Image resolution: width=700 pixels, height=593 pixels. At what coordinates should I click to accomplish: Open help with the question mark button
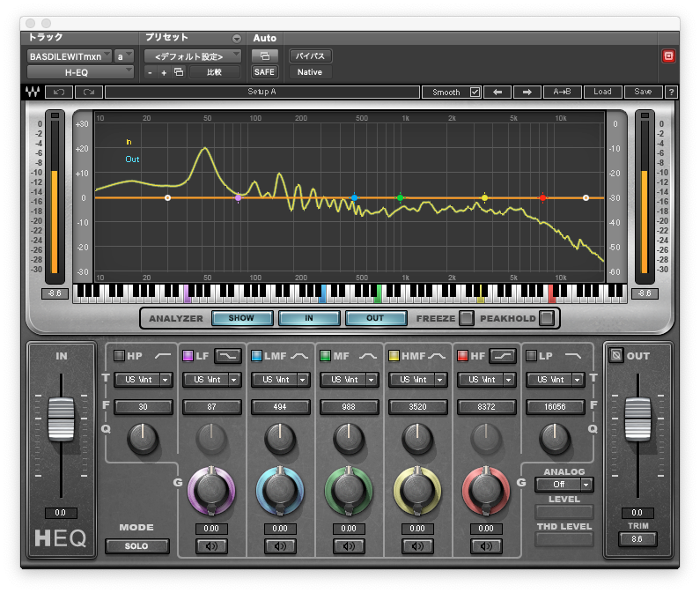pos(671,92)
